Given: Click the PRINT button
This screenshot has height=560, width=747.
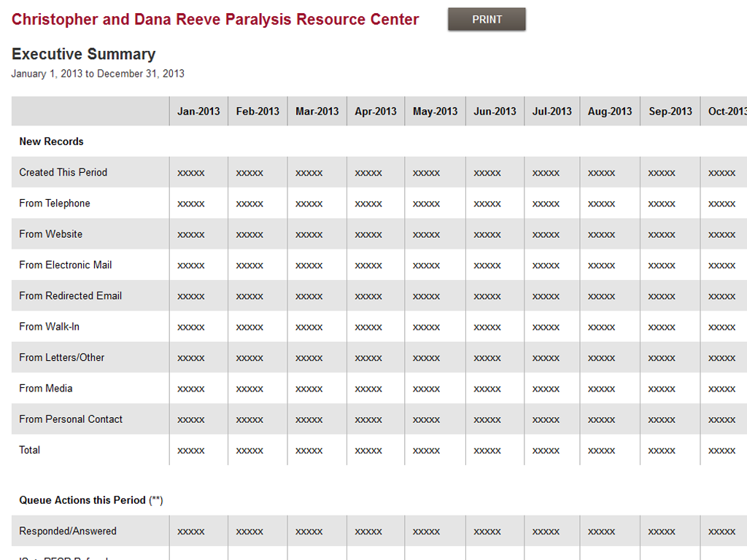Looking at the screenshot, I should [x=486, y=20].
